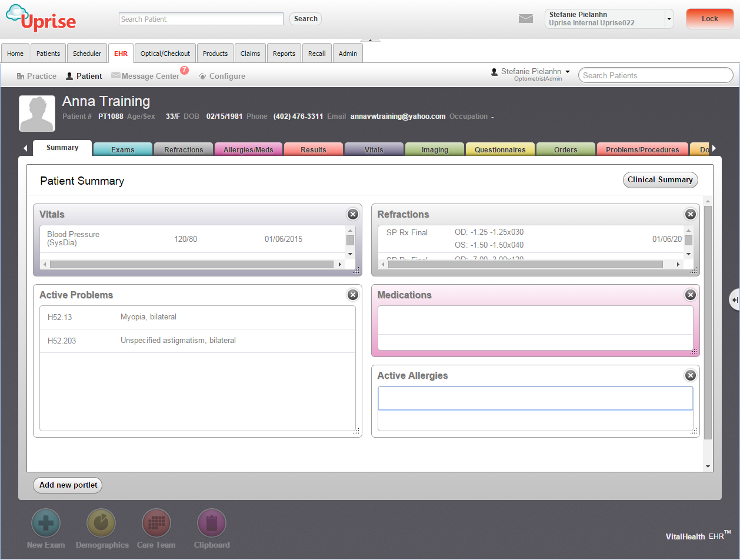Expand the account dropdown beside Stefanie Pielanhn
The height and width of the screenshot is (560, 740).
pos(669,18)
